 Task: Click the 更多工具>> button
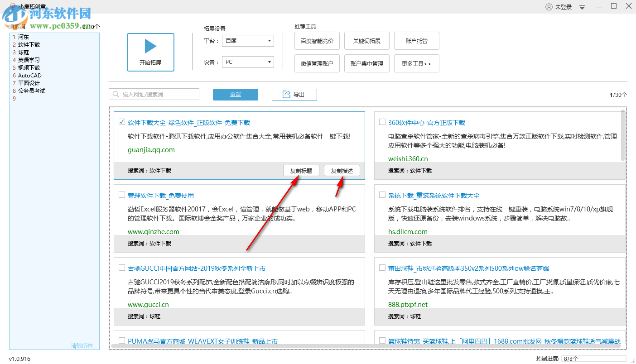coord(416,63)
